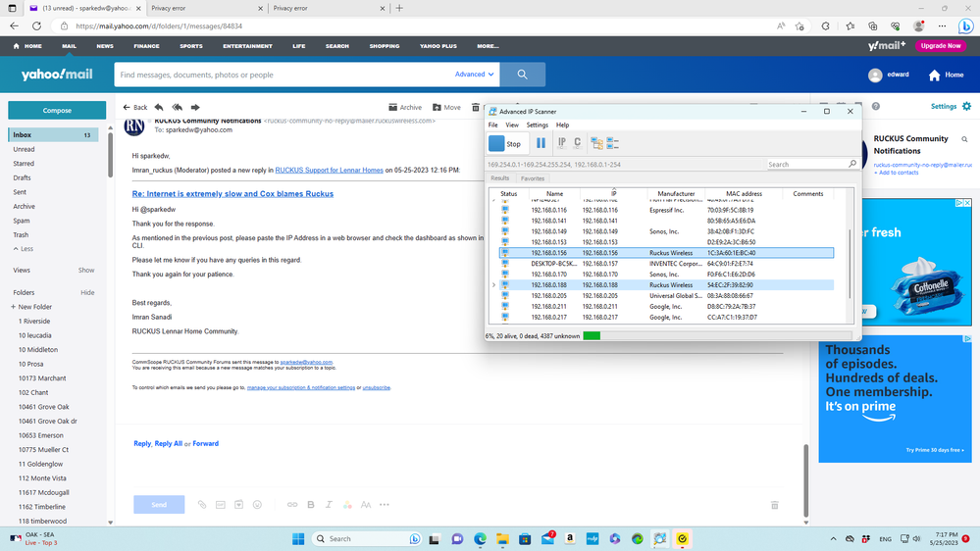
Task: Open the Re: Internet is extremely slow link
Action: pos(232,194)
